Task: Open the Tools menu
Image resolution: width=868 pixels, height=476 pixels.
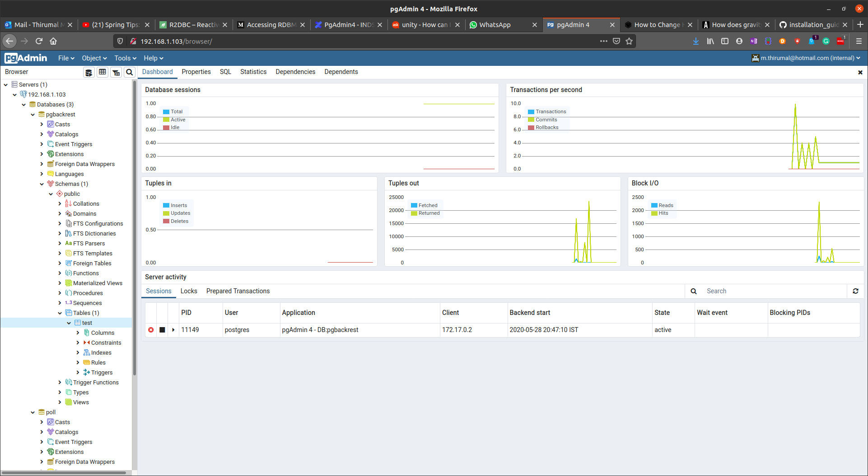Action: point(125,58)
